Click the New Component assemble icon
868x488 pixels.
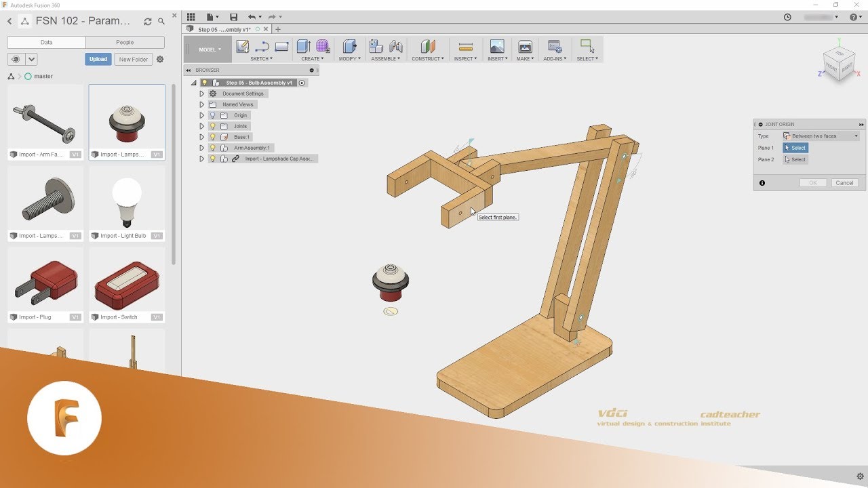pos(376,46)
